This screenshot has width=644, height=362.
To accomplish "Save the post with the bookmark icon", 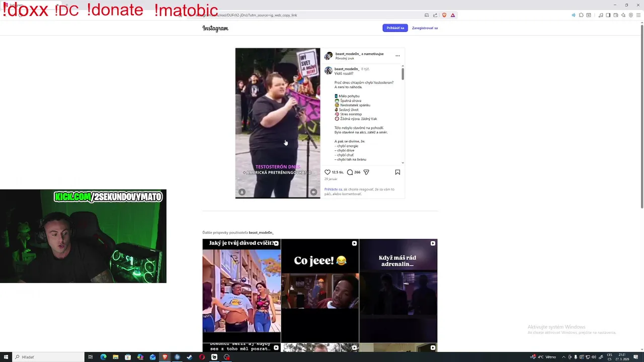I will pos(397,172).
